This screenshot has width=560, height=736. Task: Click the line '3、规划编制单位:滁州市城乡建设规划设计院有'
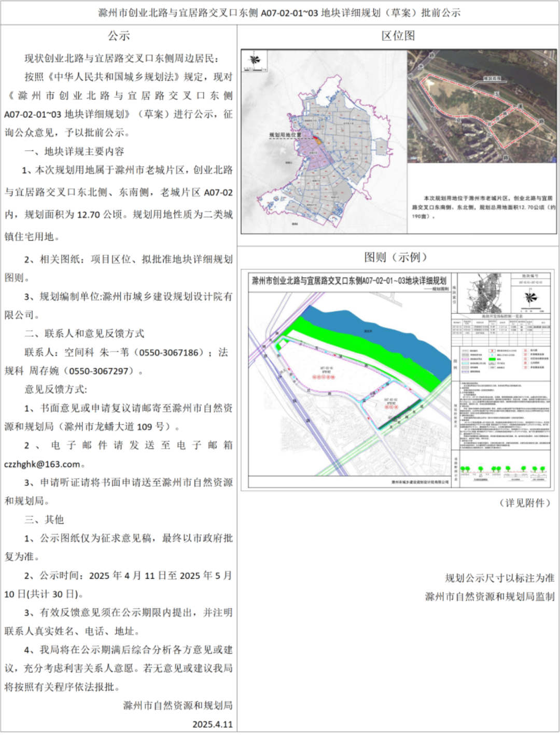point(129,297)
